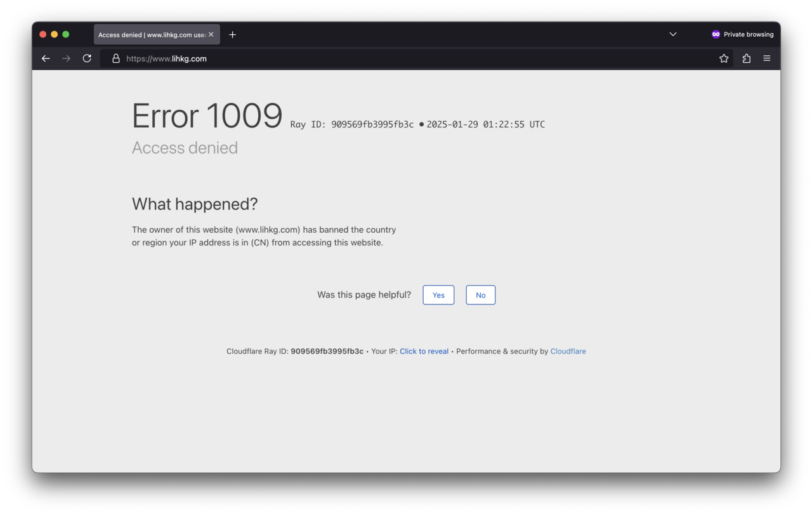Screen dimensions: 812x515
Task: Click the What happened? heading
Action: [195, 204]
